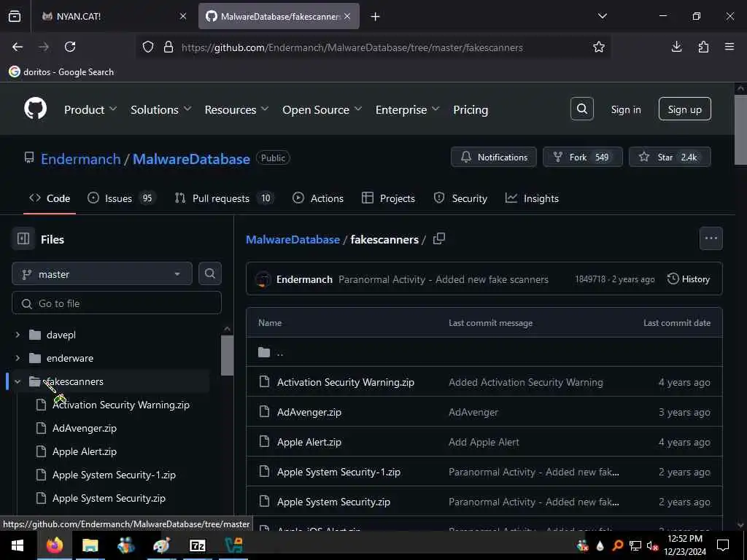
Task: List all tabs dropdown arrow
Action: [x=602, y=16]
